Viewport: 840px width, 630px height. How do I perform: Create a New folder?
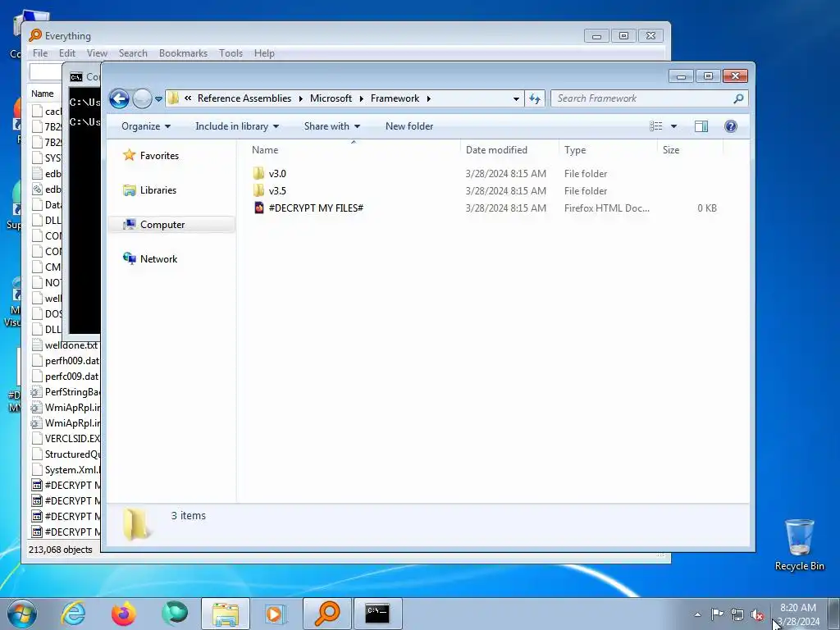tap(409, 126)
